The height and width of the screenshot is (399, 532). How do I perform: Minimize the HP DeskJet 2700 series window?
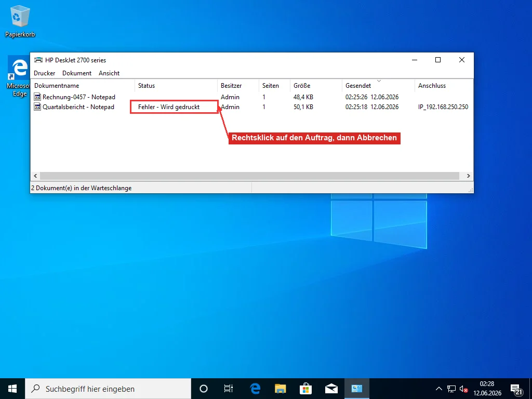click(415, 60)
